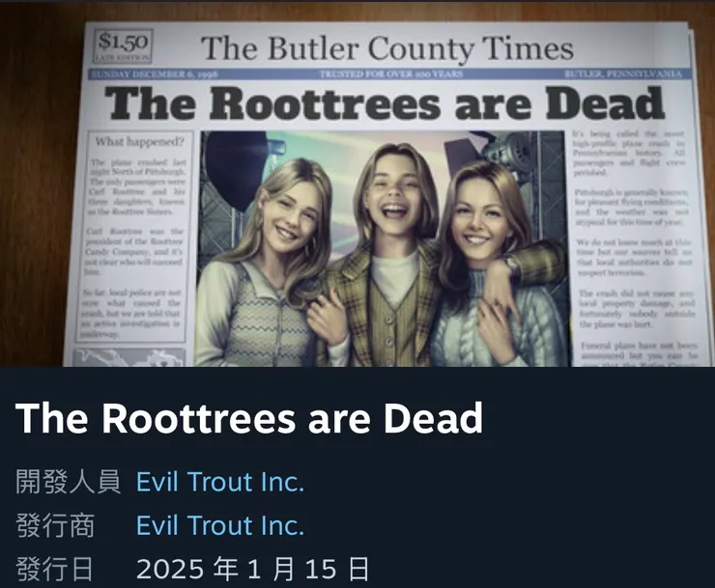Screen dimensions: 715x588
Task: Click the game title The Roottrees are Dead
Action: click(249, 418)
